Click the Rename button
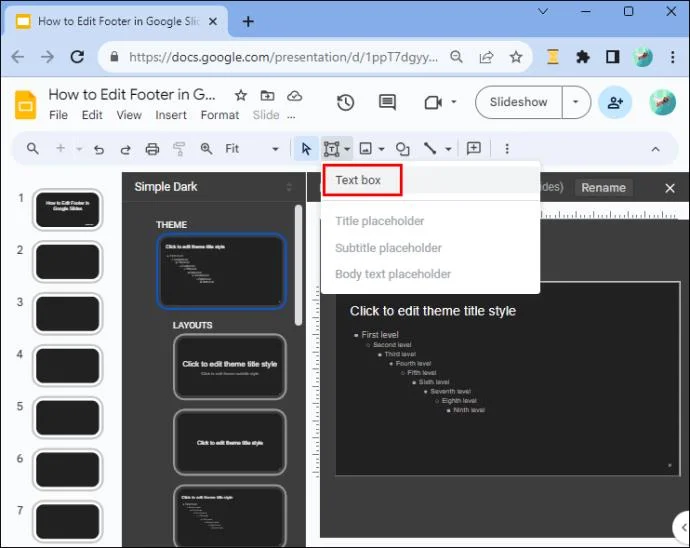This screenshot has height=548, width=690. pos(603,188)
